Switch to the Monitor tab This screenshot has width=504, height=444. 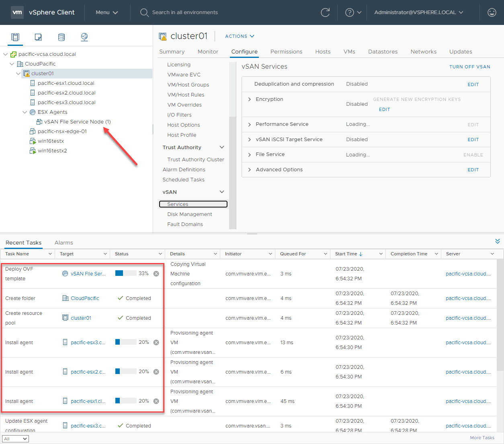pyautogui.click(x=208, y=52)
